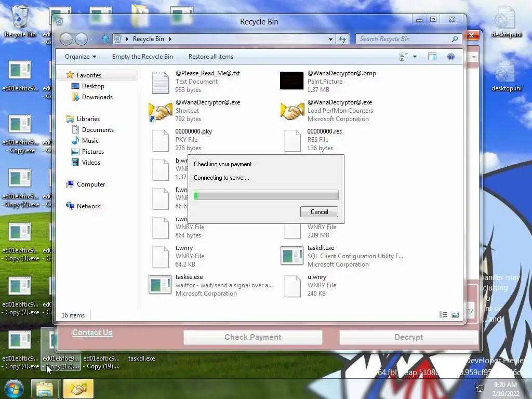Open the Change your view dropdown arrow
This screenshot has height=399, width=532.
coord(415,57)
